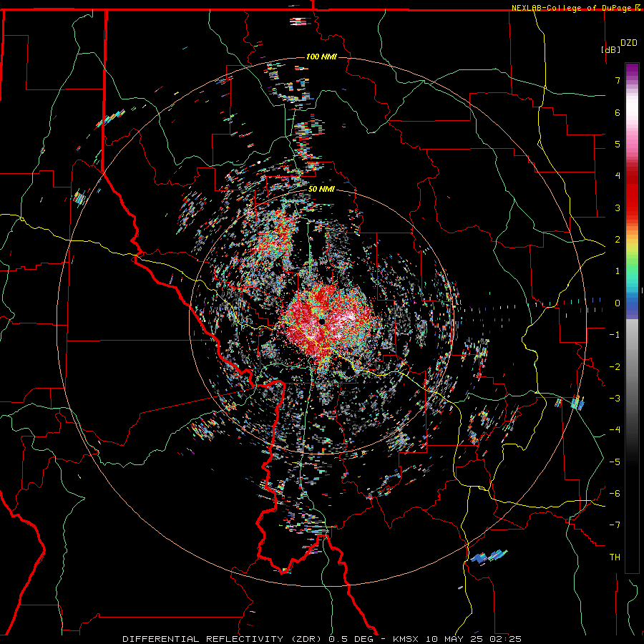This screenshot has width=644, height=644.
Task: Click the 6 value on the color scale
Action: [x=618, y=112]
